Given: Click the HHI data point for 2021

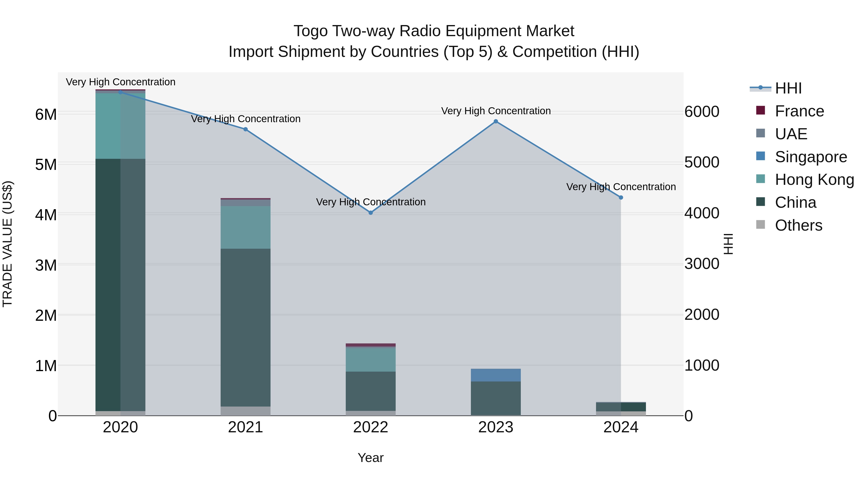Looking at the screenshot, I should coord(245,129).
